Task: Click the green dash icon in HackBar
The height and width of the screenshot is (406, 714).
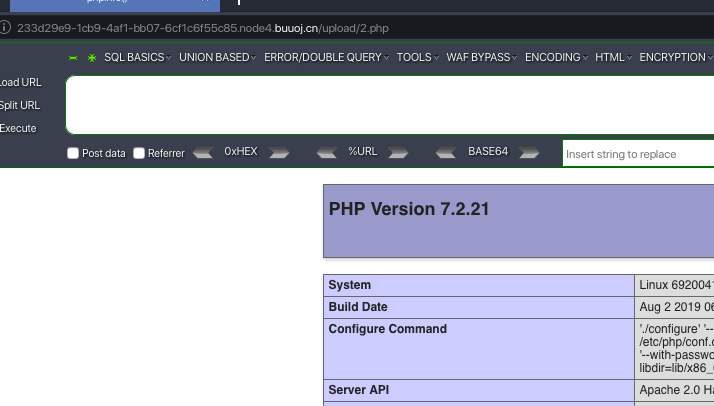Action: [73, 58]
